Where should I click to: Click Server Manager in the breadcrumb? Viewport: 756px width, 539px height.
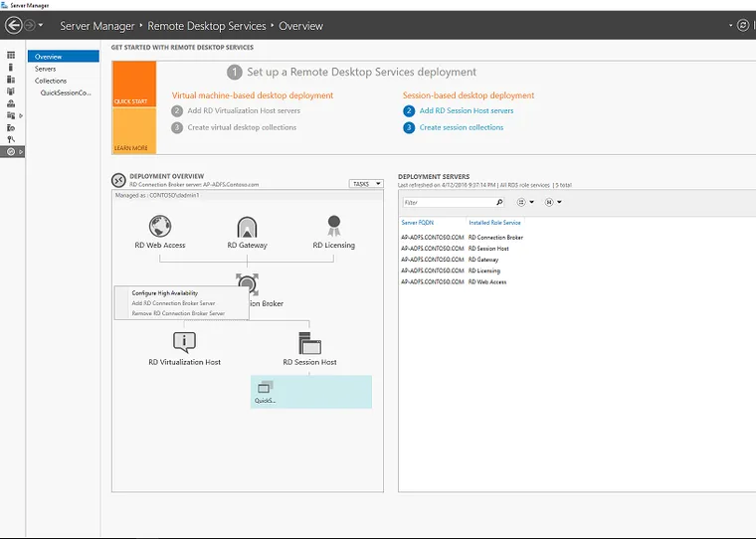tap(96, 26)
